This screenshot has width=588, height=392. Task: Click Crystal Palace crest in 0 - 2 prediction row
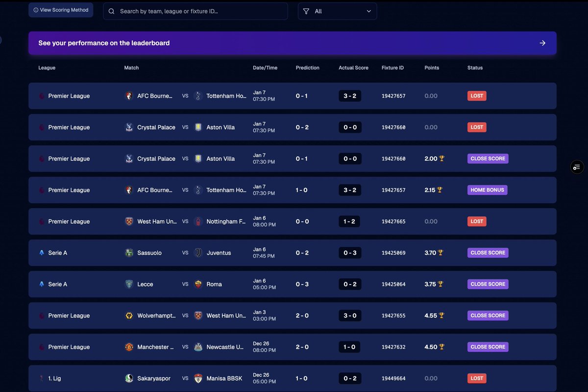(x=129, y=127)
